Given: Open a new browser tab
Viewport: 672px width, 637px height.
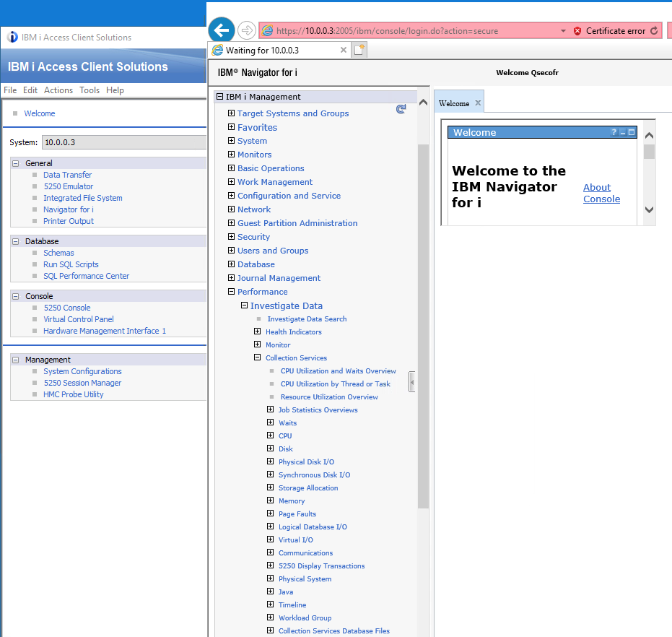Looking at the screenshot, I should [359, 50].
